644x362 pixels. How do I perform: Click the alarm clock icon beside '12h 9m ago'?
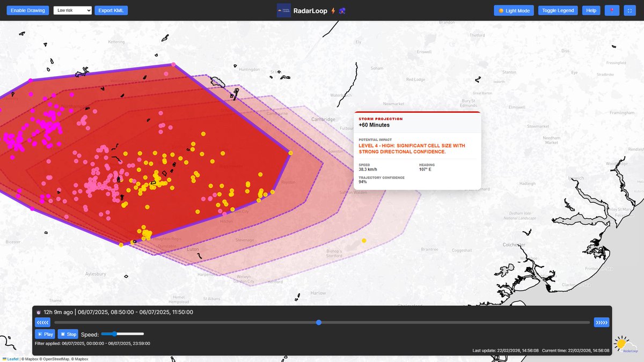coord(38,312)
